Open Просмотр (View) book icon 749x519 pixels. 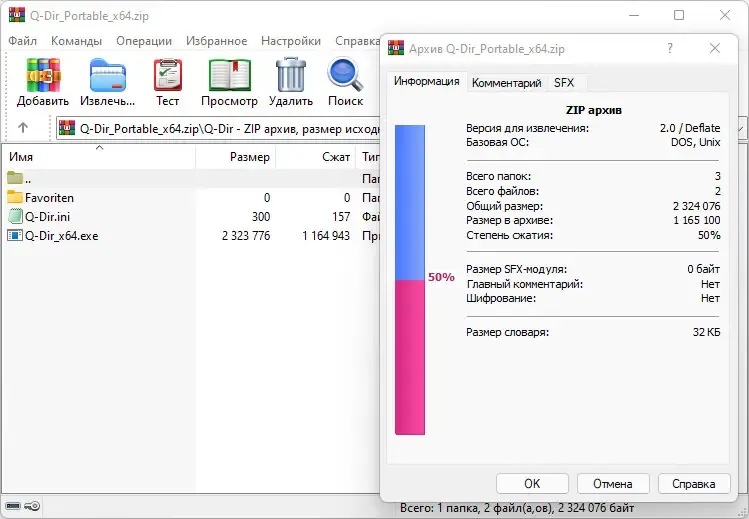(229, 75)
